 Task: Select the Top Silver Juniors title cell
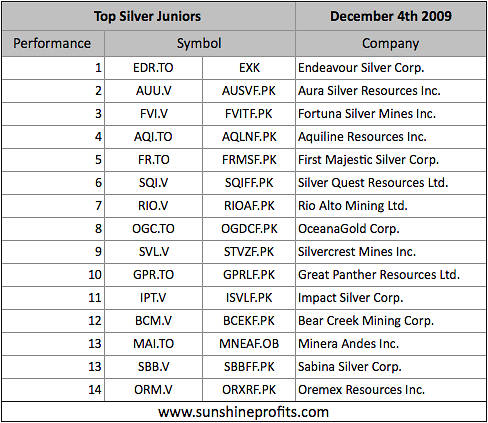(x=148, y=16)
